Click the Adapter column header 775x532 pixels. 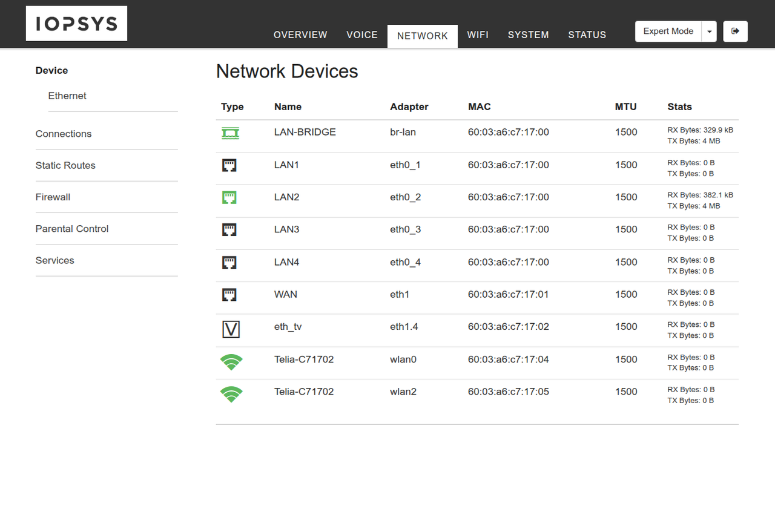[x=409, y=107]
